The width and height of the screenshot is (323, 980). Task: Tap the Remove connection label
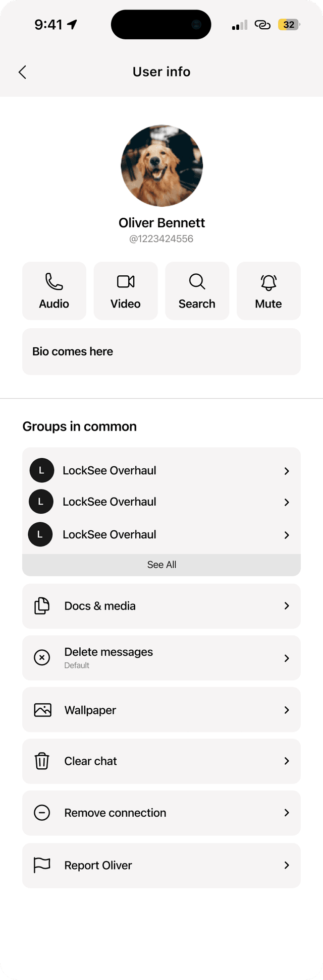click(x=115, y=813)
